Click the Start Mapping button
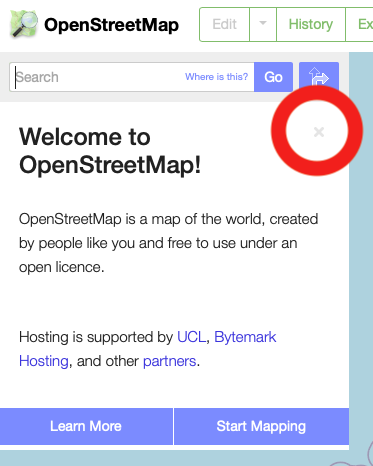The image size is (373, 466). point(261,426)
